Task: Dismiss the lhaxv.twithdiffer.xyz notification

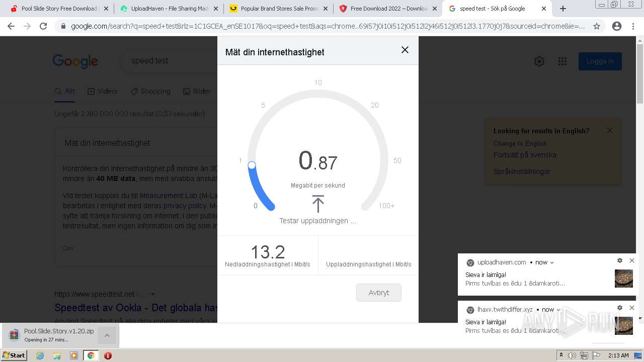Action: 632,308
